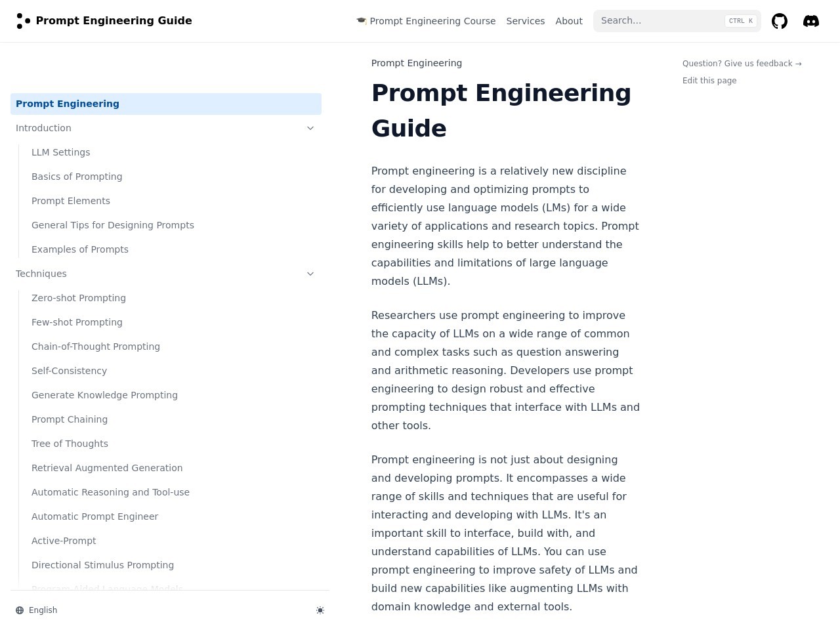This screenshot has height=630, width=840.
Task: Click the Search input field
Action: click(660, 21)
